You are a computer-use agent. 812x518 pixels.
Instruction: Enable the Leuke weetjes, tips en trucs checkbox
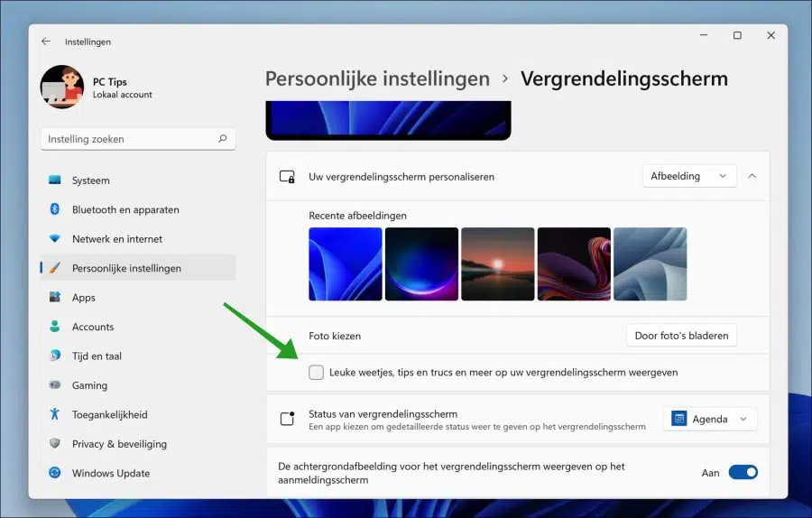(x=317, y=372)
